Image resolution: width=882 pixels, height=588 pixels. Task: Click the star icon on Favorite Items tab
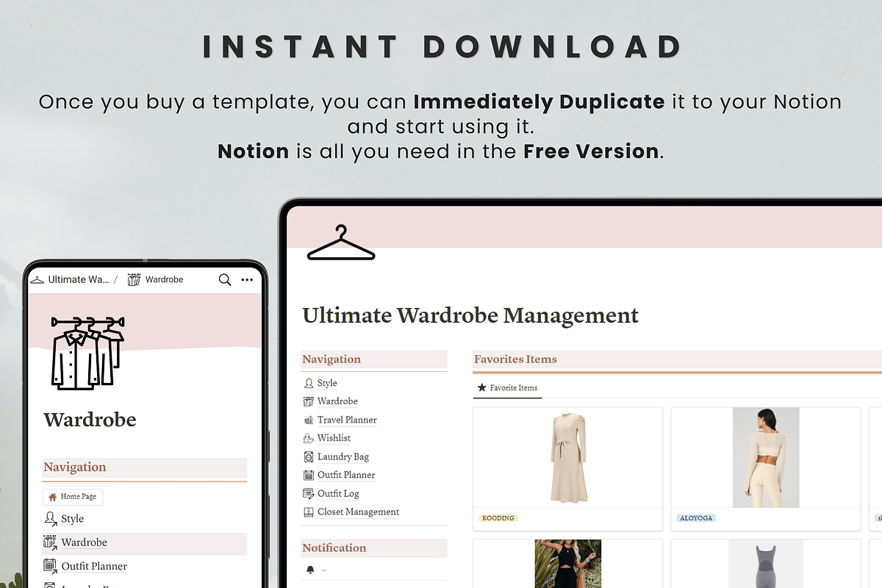pyautogui.click(x=481, y=387)
